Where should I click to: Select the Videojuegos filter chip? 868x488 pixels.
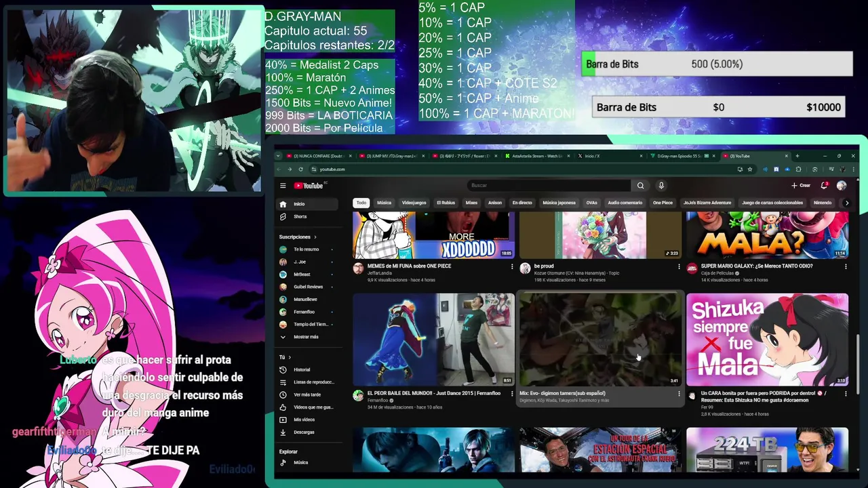click(x=414, y=203)
